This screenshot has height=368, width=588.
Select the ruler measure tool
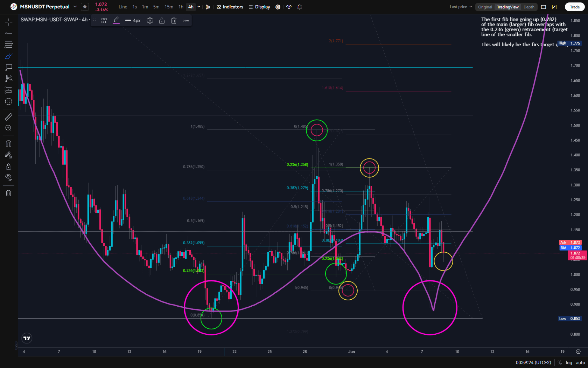point(9,117)
